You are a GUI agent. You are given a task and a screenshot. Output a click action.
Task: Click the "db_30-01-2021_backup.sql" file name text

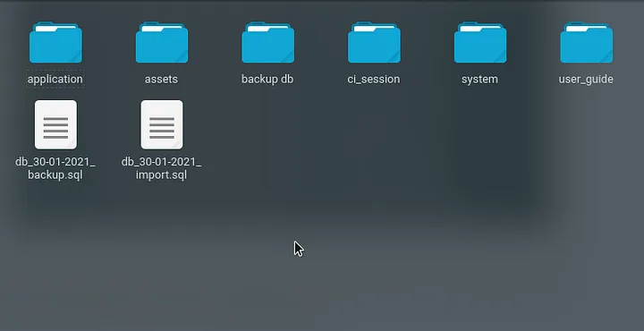coord(55,168)
